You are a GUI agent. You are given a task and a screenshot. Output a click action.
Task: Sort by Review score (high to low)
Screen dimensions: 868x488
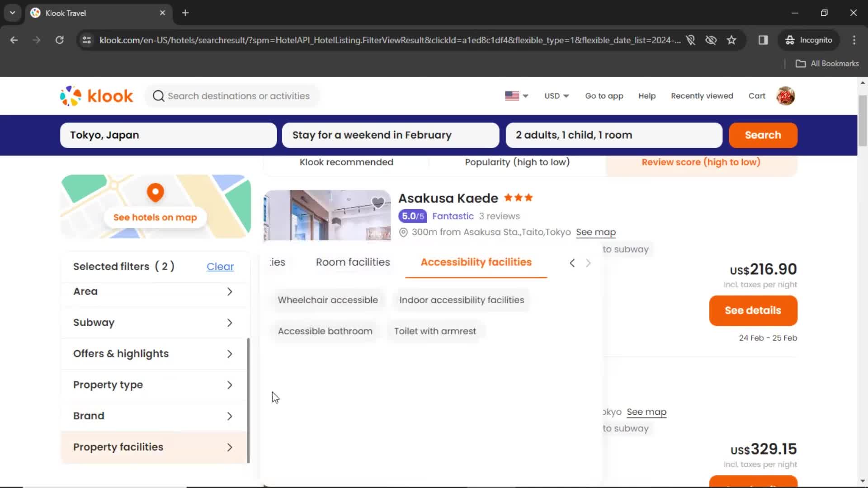click(701, 162)
